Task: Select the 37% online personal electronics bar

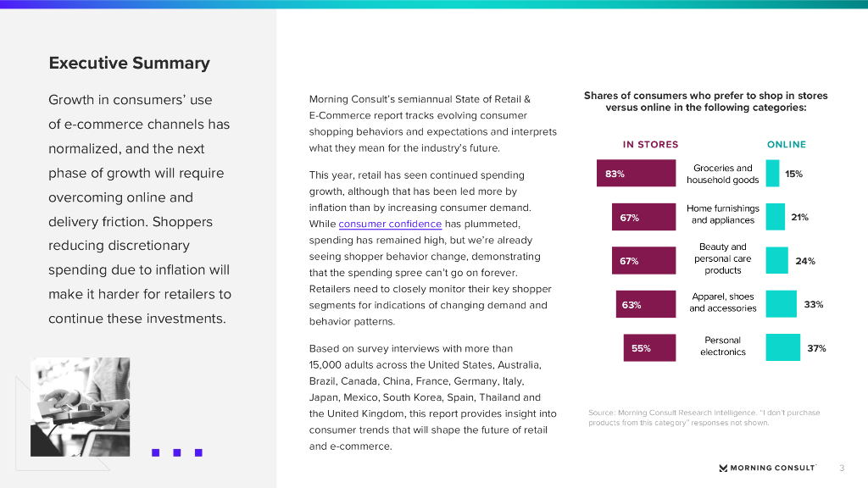Action: (x=782, y=347)
